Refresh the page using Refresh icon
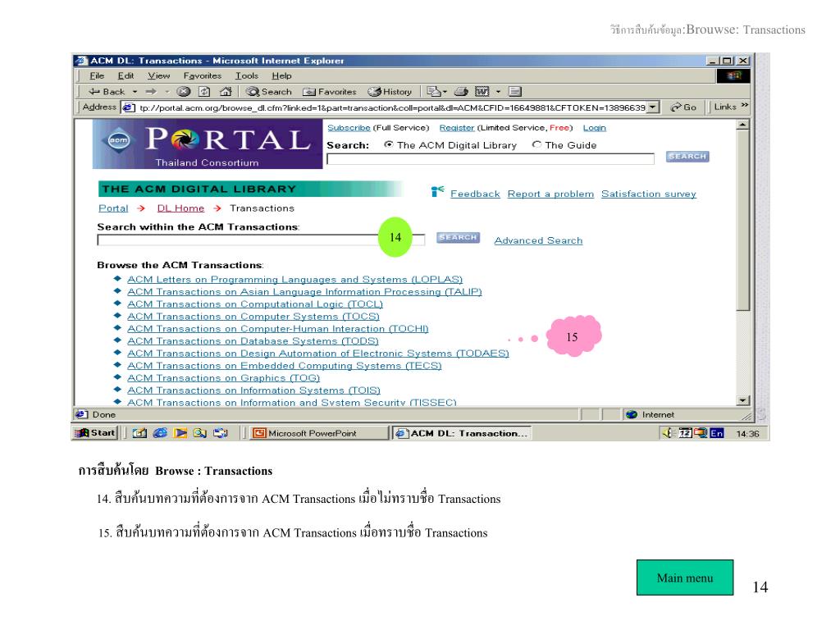 click(204, 92)
